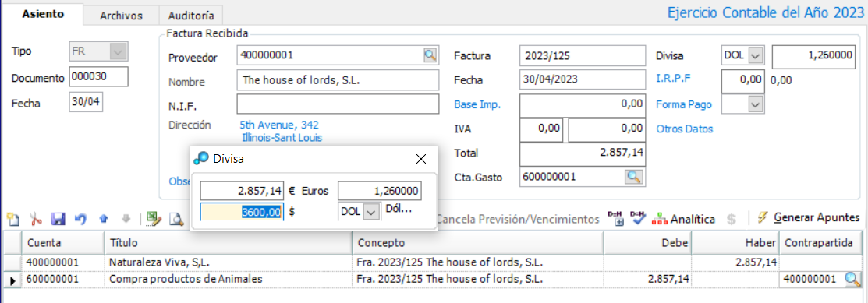Click the scissors cut icon in toolbar
This screenshot has width=868, height=303.
[x=37, y=219]
